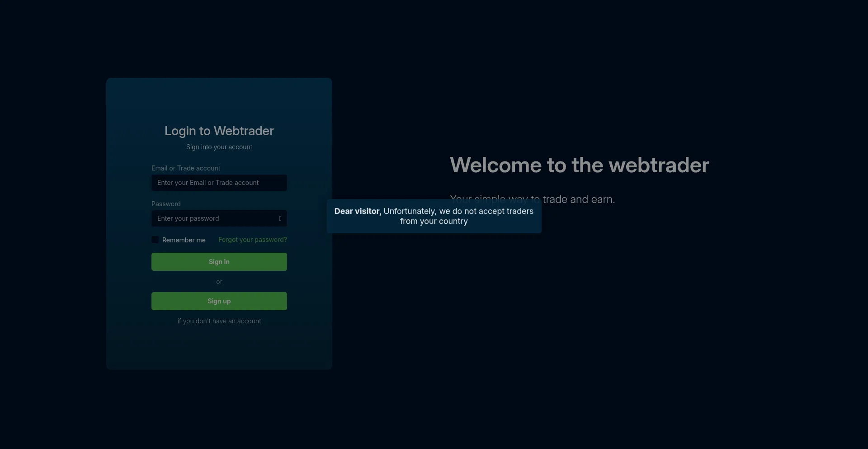Click the 'or' separator text
Screen dimensions: 868x449
[219, 282]
